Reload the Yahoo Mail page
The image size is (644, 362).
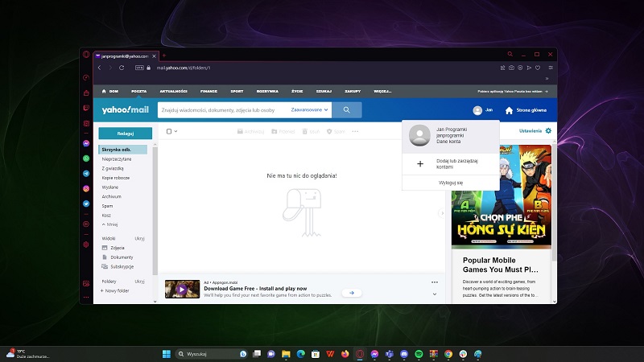pos(122,68)
